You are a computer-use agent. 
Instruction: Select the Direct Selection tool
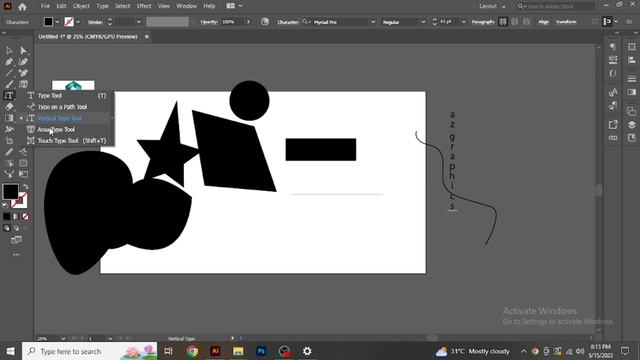pyautogui.click(x=23, y=51)
